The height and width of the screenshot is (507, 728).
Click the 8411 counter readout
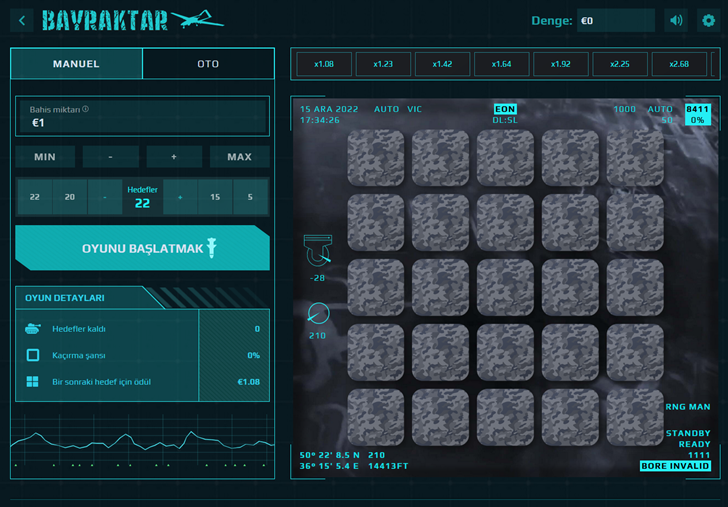(697, 109)
